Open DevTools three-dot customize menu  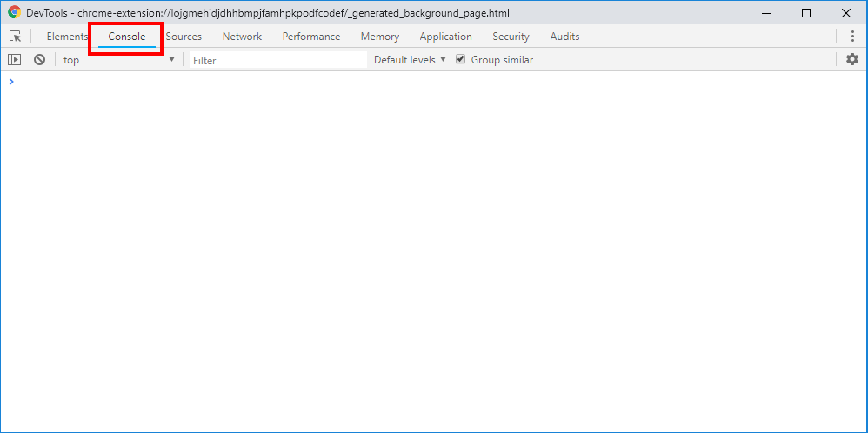tap(852, 37)
